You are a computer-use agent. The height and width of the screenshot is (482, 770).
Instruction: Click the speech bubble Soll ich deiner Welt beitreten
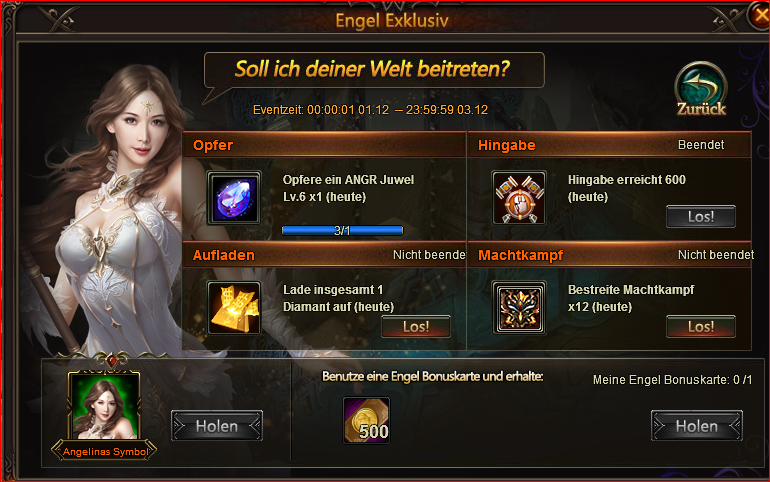click(374, 70)
